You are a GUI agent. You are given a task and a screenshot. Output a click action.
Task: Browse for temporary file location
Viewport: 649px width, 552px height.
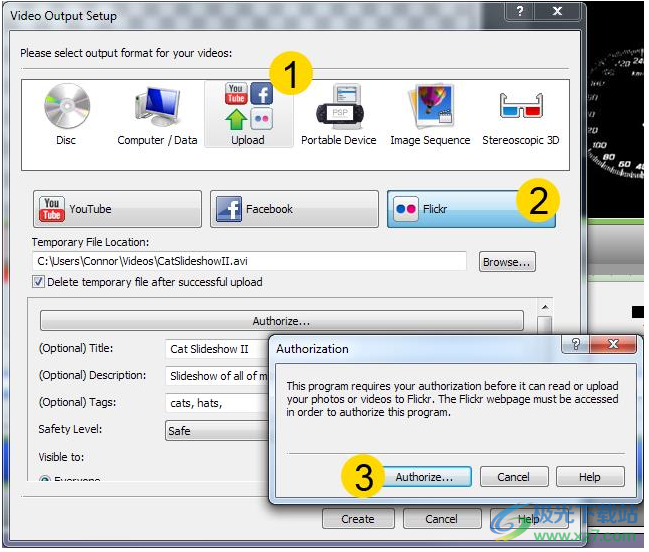[507, 262]
